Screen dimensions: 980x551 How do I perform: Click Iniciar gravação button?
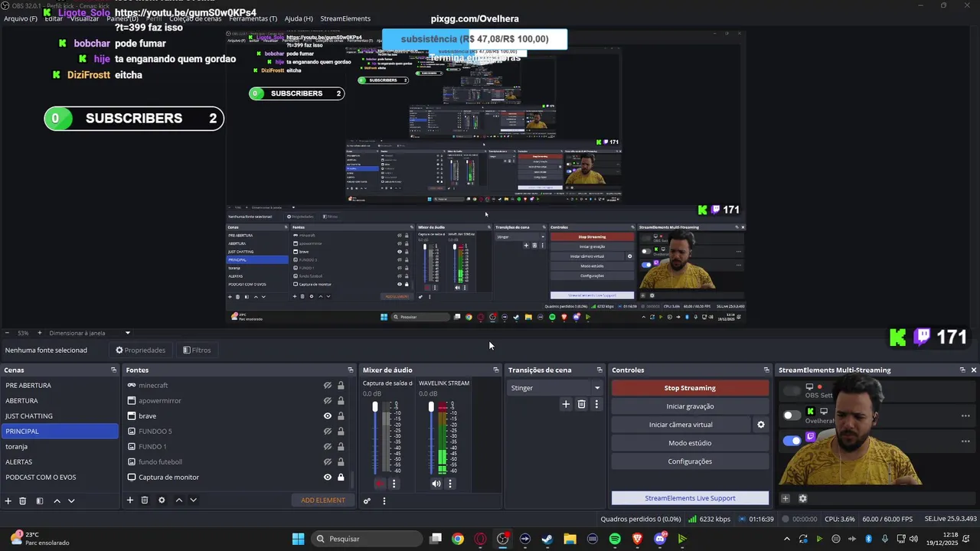pos(690,406)
